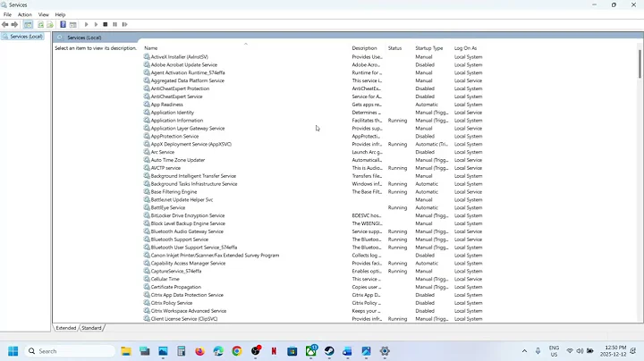Sort by the Log On As column header
Viewport: 644px width, 361px height.
tap(465, 48)
